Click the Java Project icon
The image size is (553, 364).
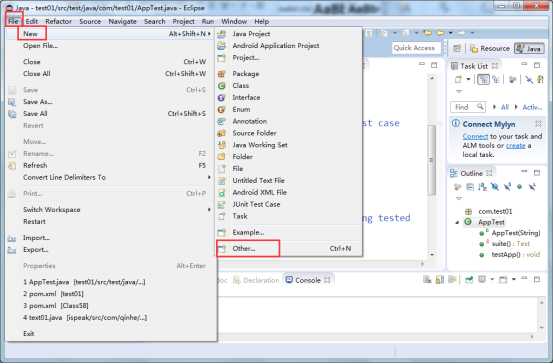221,34
